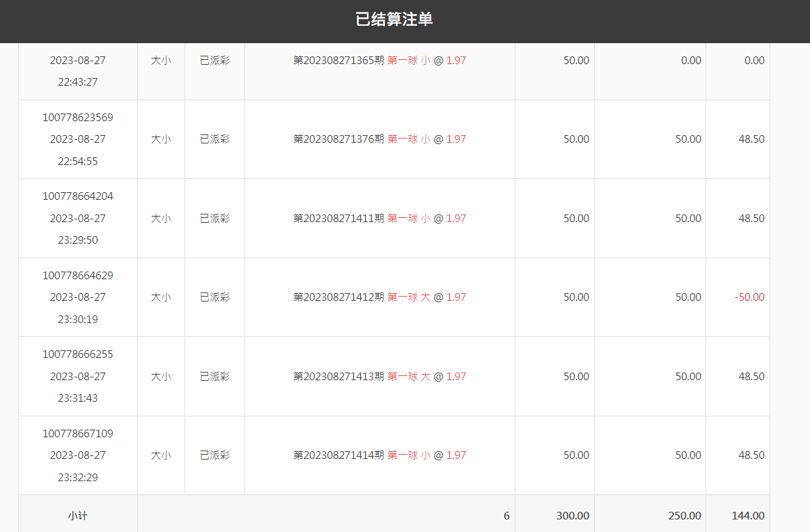This screenshot has width=810, height=532.
Task: Select the period 202308271412 bet on 大
Action: 380,297
